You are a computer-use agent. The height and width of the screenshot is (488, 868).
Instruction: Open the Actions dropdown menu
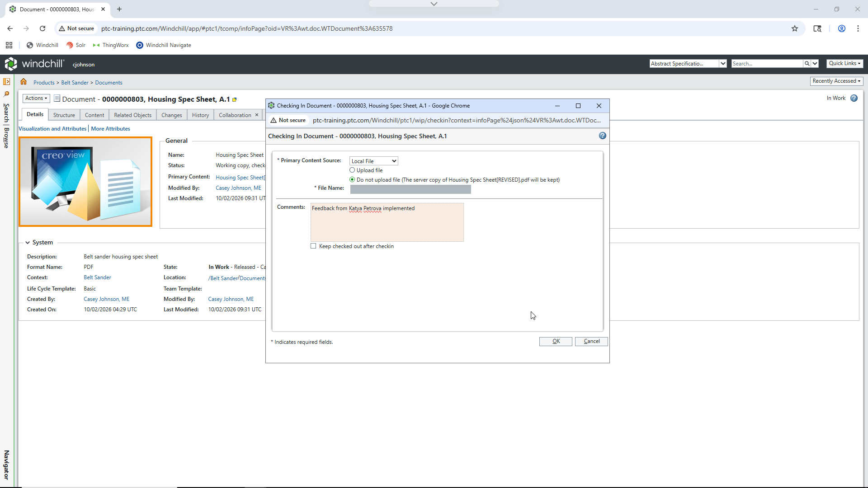[x=36, y=98]
